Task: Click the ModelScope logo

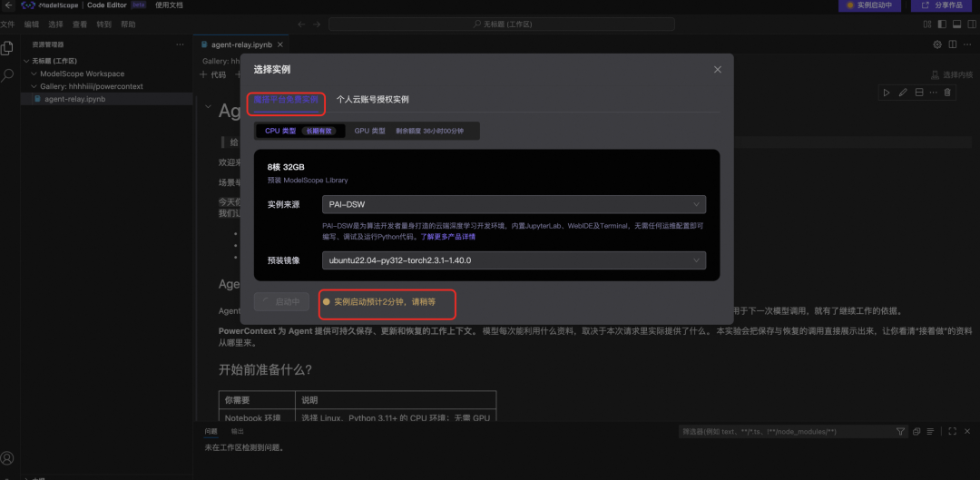Action: pos(50,5)
